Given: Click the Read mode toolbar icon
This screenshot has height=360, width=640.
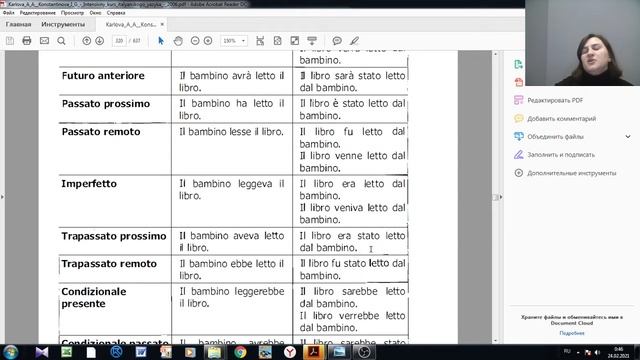Looking at the screenshot, I should point(312,41).
